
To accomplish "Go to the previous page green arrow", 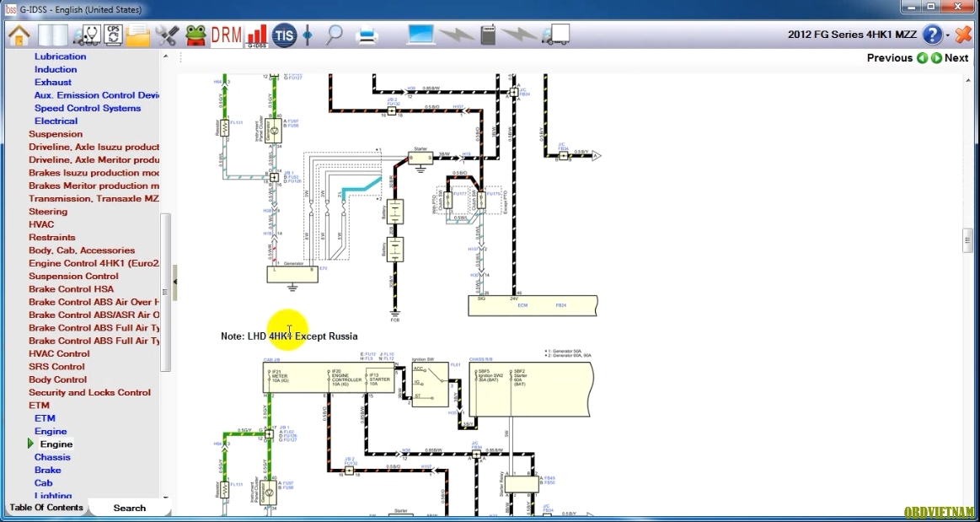I will click(x=922, y=58).
